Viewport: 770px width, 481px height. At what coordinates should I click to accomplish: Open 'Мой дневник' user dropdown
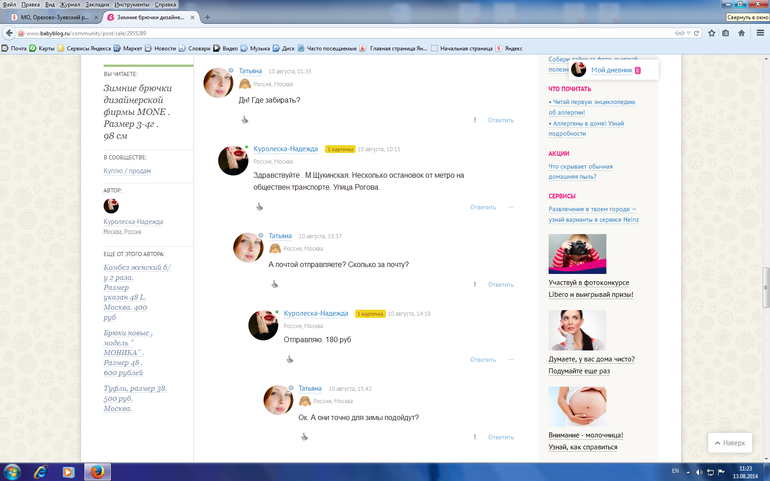point(614,70)
